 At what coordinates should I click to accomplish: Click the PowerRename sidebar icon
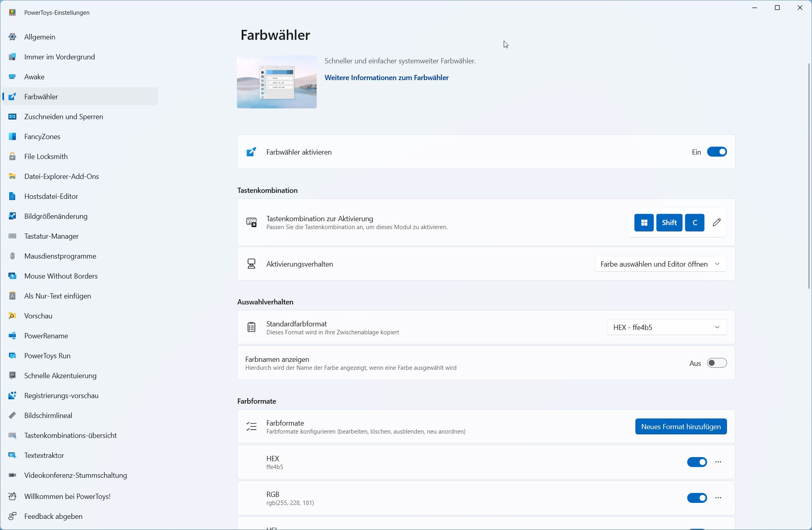pos(12,336)
